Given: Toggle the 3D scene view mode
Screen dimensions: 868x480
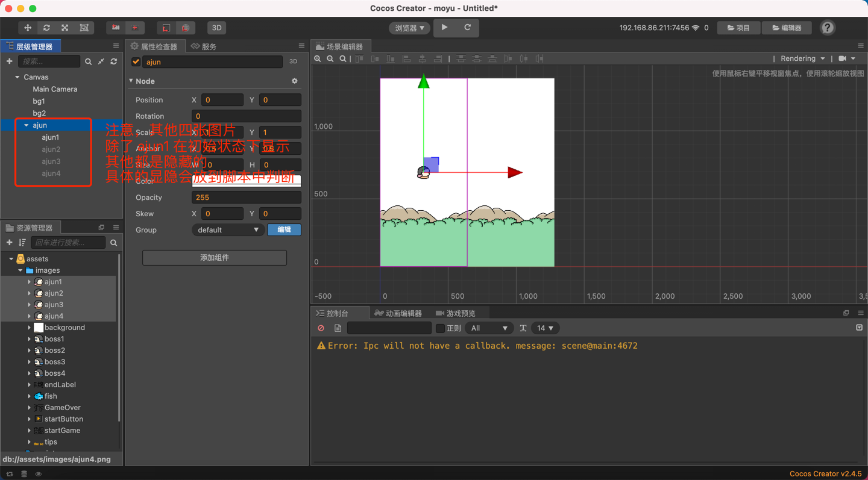Looking at the screenshot, I should (216, 28).
